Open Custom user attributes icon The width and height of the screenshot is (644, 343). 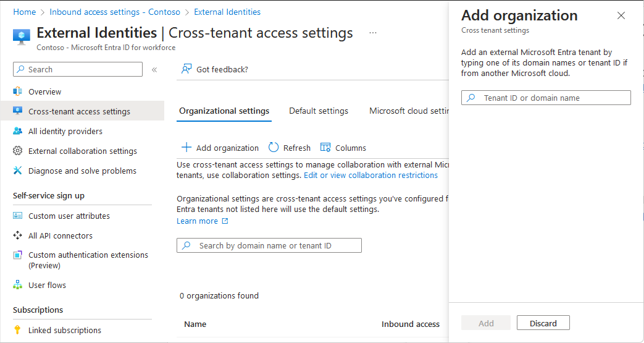17,216
